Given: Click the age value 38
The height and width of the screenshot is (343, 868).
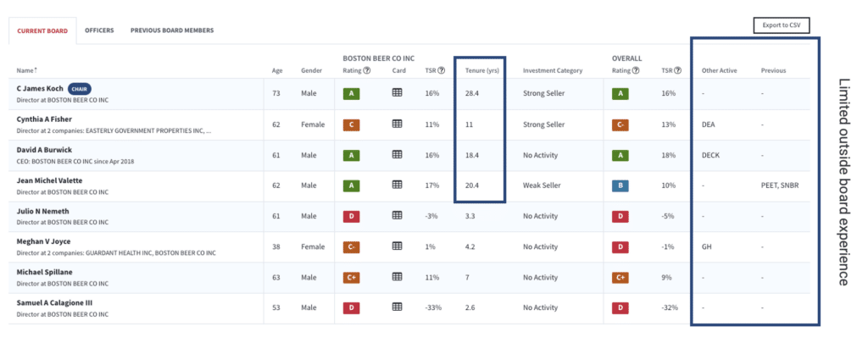Looking at the screenshot, I should click(275, 246).
